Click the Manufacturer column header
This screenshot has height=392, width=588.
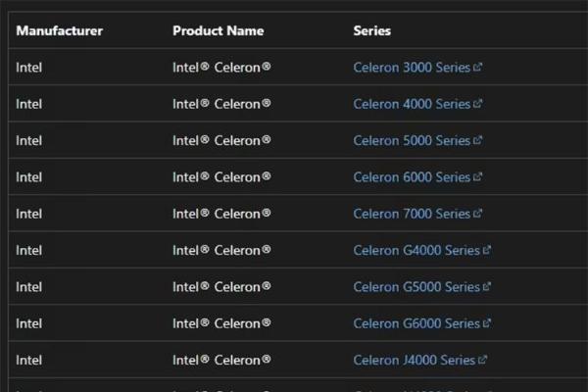click(59, 30)
